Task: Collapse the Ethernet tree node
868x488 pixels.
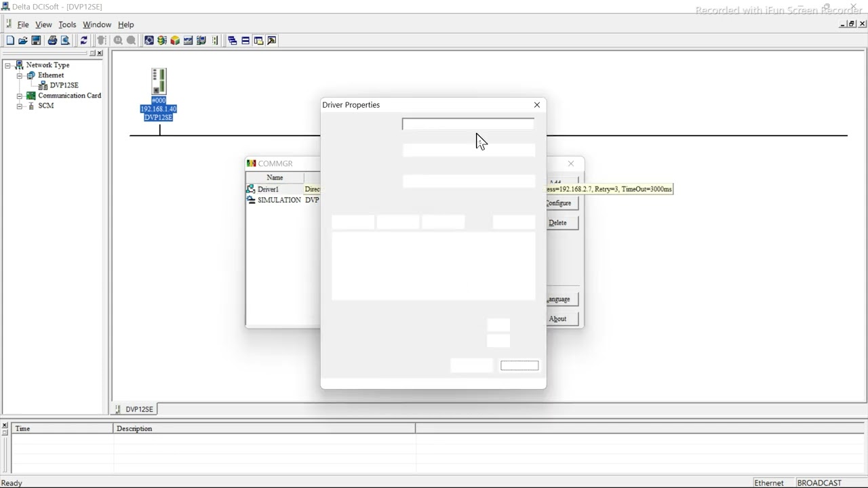Action: pyautogui.click(x=20, y=75)
